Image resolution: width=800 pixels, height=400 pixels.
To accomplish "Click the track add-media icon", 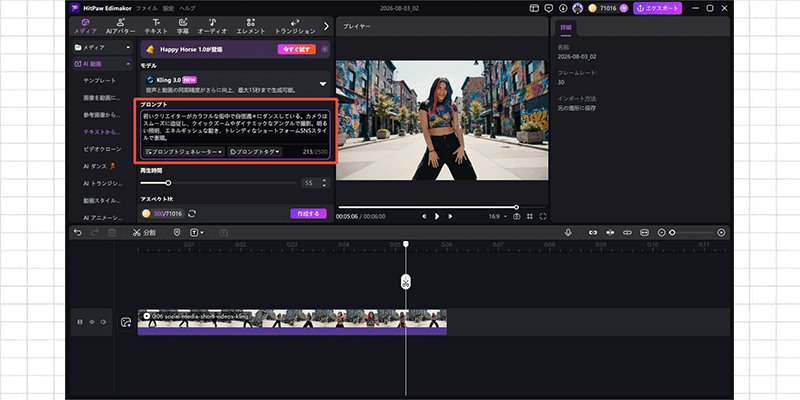I will click(x=126, y=322).
